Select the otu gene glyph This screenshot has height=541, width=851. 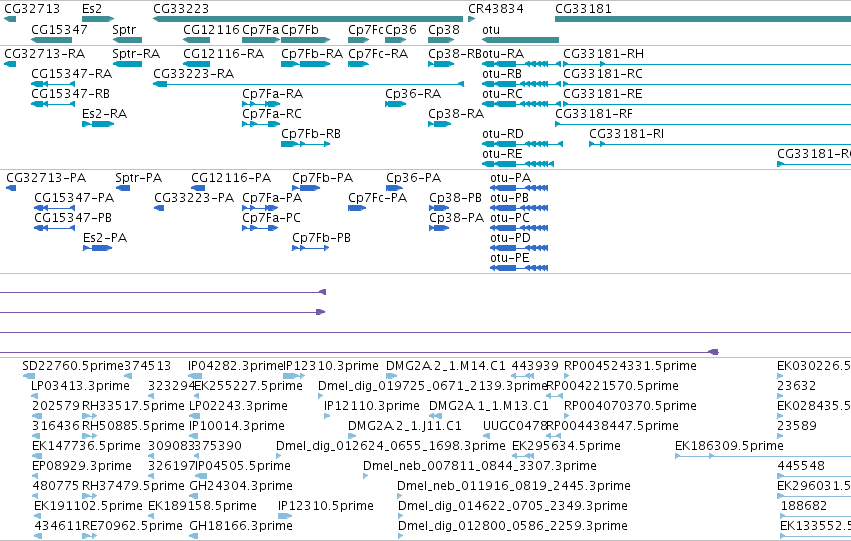(520, 40)
